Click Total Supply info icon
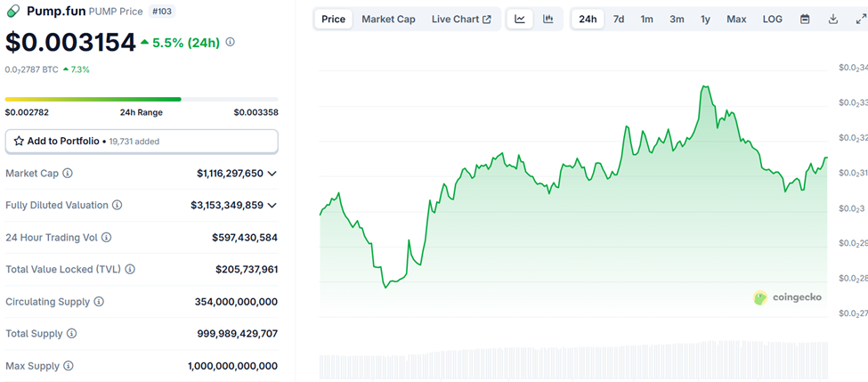The height and width of the screenshot is (382, 868). (x=72, y=334)
